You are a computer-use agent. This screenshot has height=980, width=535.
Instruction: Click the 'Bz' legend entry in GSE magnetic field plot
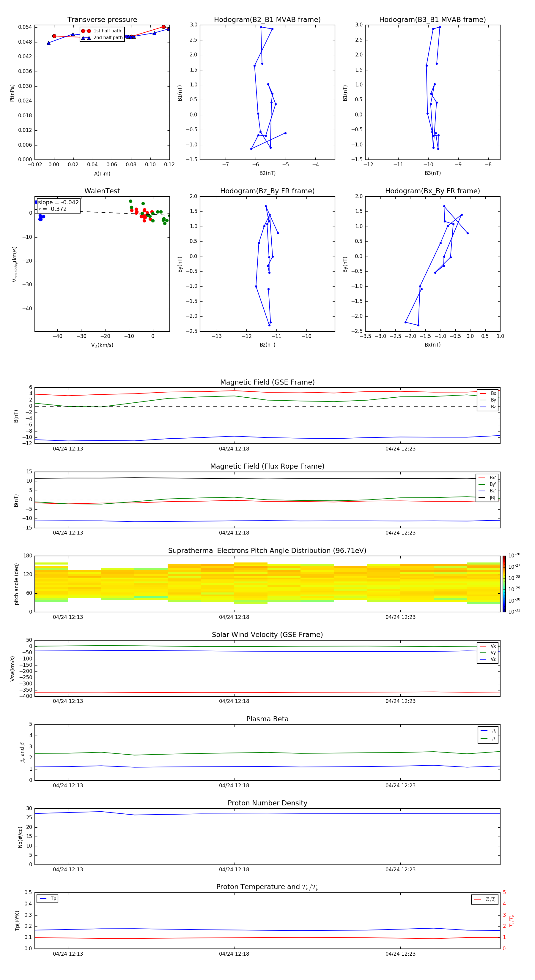click(488, 407)
